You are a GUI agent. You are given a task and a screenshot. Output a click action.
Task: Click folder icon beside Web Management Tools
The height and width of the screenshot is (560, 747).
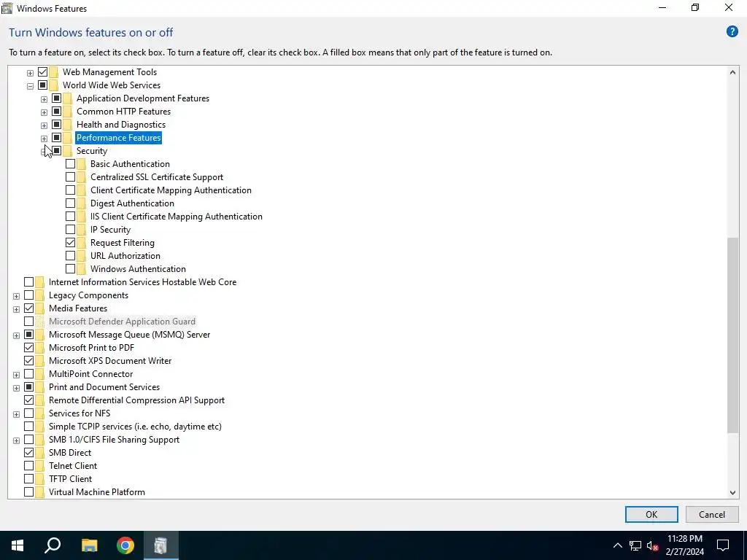[x=53, y=72]
